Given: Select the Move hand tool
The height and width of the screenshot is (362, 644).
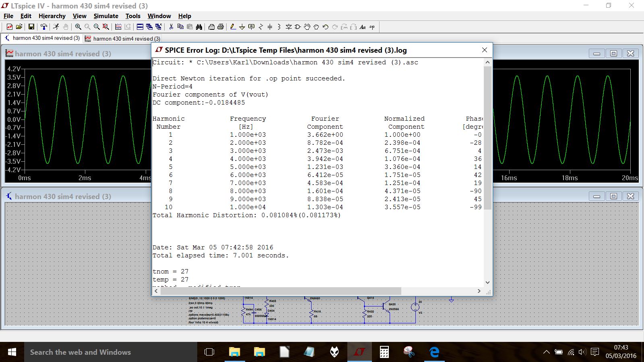Looking at the screenshot, I should coord(307,27).
